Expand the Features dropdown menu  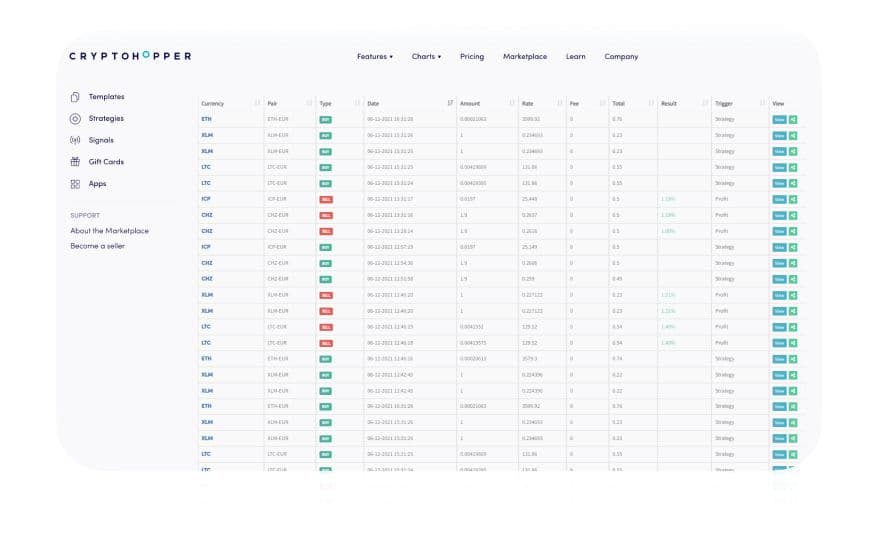pos(374,57)
